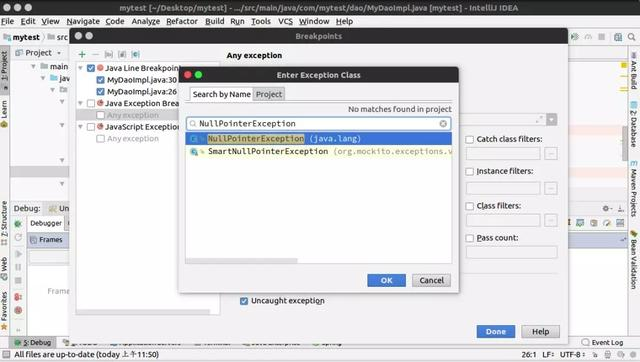The image size is (640, 362).
Task: Click tool window quick-access icon in status bar
Action: coord(6,354)
